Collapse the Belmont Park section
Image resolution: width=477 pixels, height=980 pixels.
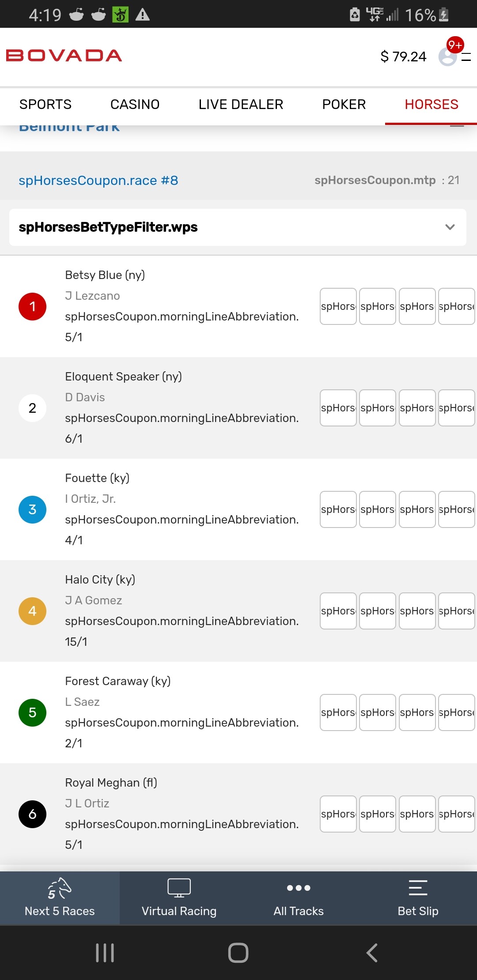[x=457, y=127]
